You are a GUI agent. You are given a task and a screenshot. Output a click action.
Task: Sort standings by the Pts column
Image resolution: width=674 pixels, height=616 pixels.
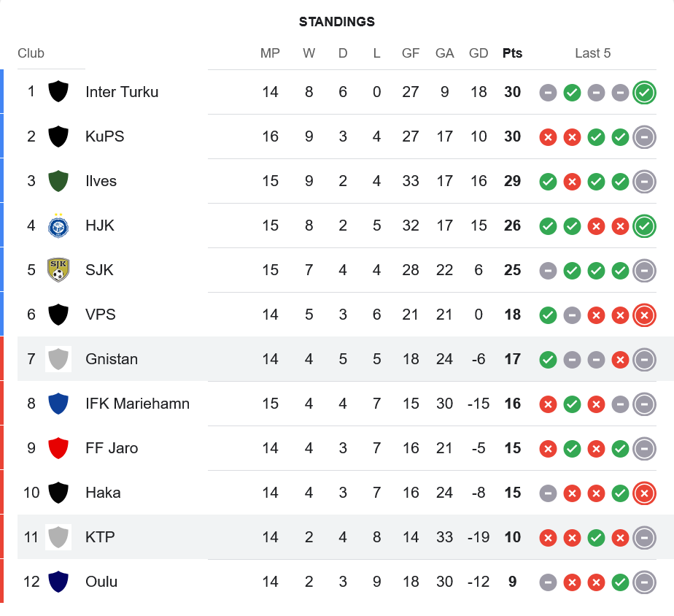point(512,53)
